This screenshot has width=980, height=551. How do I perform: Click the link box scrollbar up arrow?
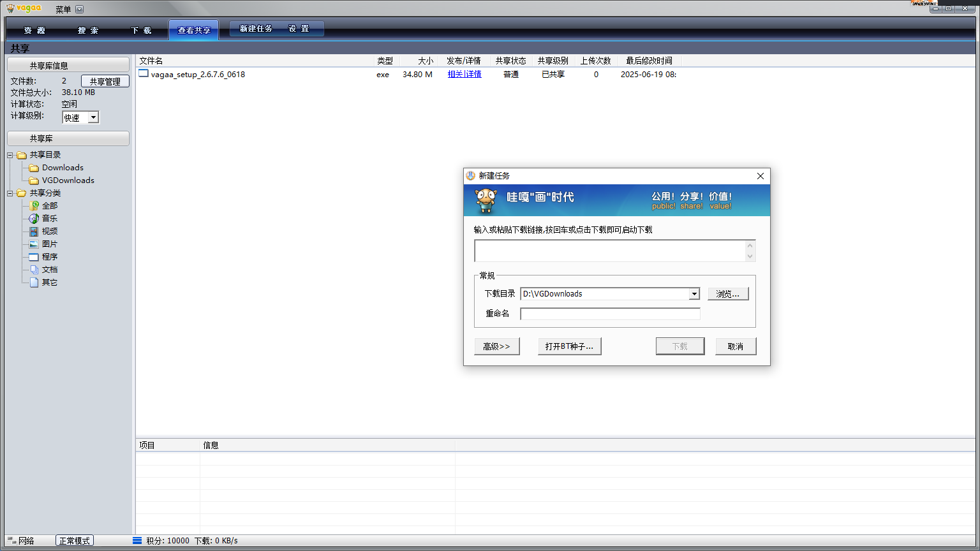[750, 246]
